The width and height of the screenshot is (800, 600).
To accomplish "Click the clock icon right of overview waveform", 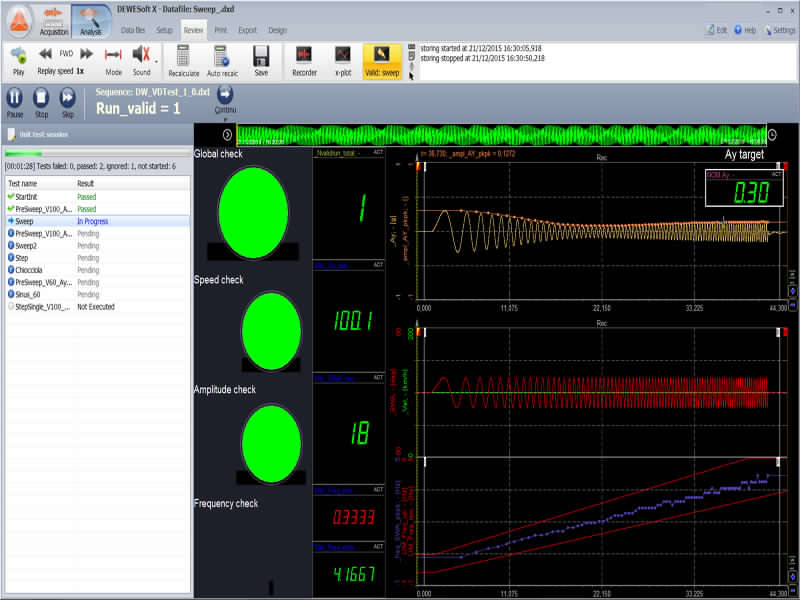I will point(772,134).
